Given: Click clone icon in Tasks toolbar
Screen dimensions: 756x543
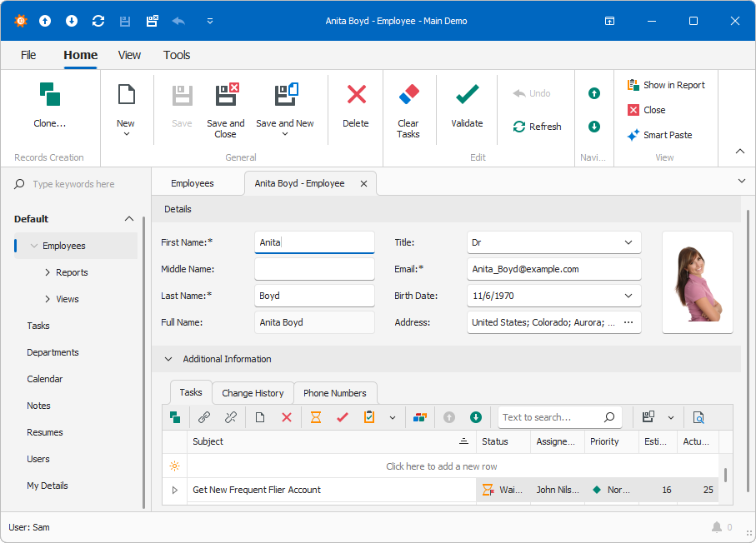Looking at the screenshot, I should (175, 417).
